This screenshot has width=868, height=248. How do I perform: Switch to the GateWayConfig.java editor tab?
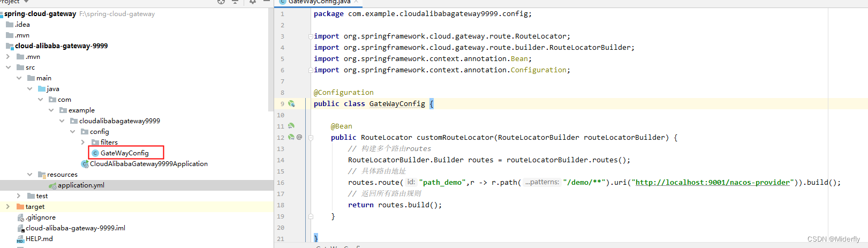coord(319,2)
